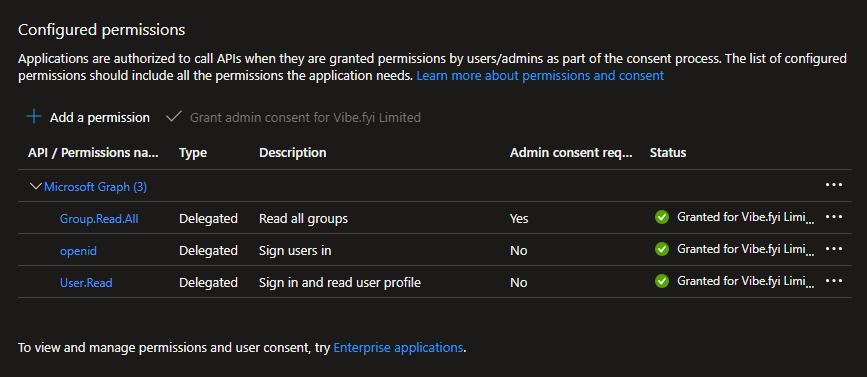Collapse the Microsoft Graph chevron
The height and width of the screenshot is (377, 867).
coord(35,187)
